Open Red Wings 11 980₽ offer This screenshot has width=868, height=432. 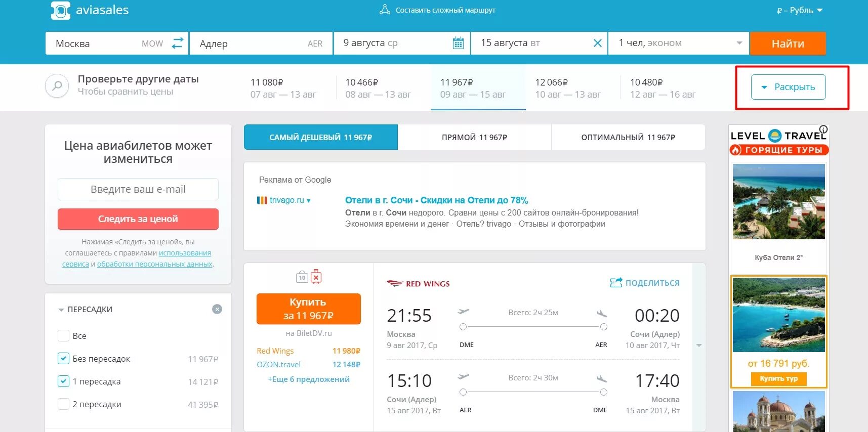click(x=308, y=351)
